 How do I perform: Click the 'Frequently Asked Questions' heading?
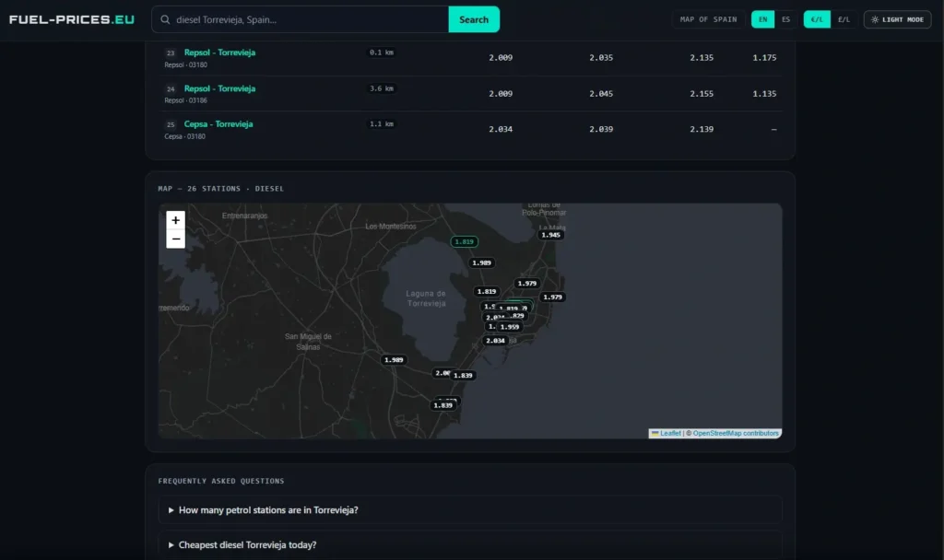221,481
